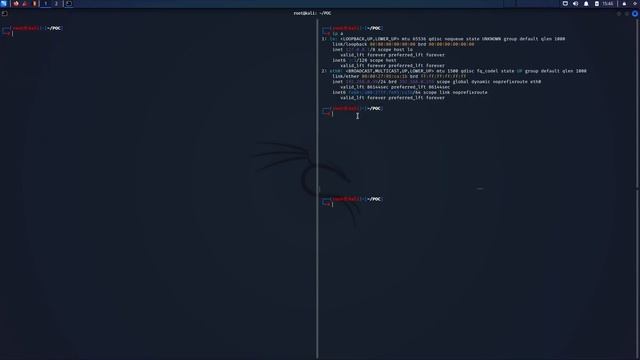
Task: Click the 'inet6 ::1/128 scope host' line
Action: (364, 60)
